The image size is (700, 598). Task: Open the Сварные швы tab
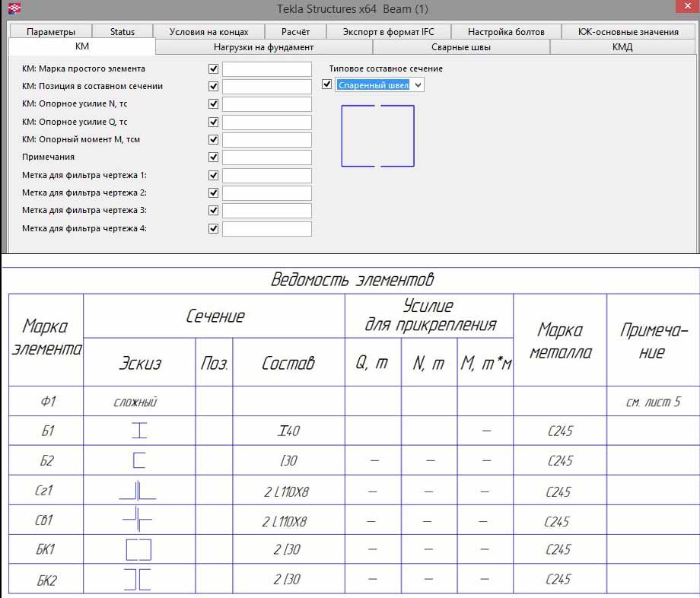(x=461, y=47)
